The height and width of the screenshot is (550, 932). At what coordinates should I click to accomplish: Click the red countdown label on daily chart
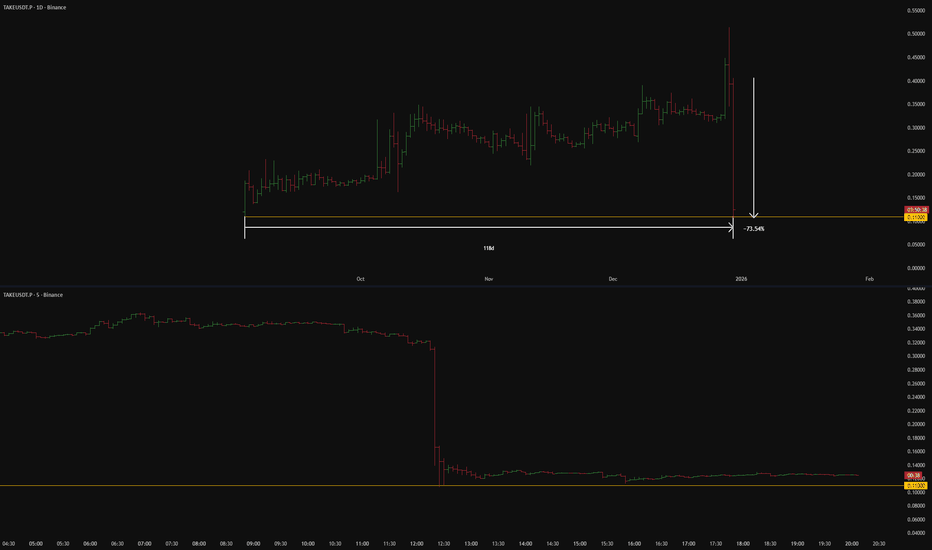click(x=916, y=210)
